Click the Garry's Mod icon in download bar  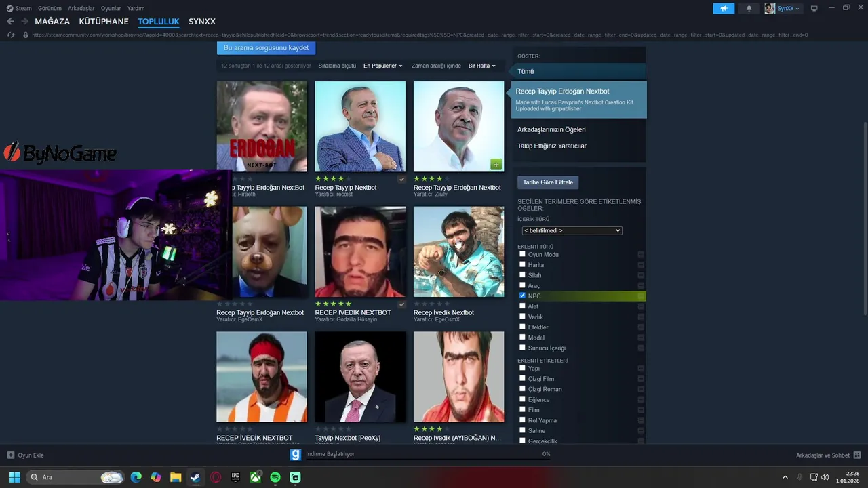coord(295,455)
